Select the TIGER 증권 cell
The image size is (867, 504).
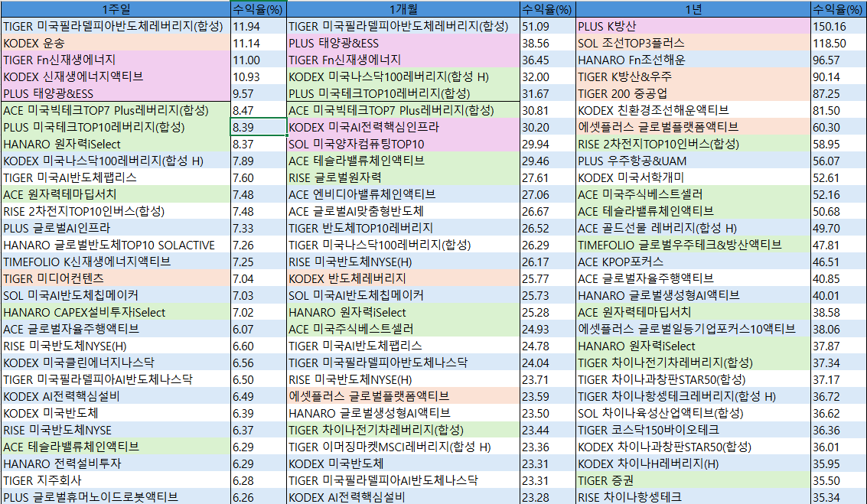pos(693,480)
